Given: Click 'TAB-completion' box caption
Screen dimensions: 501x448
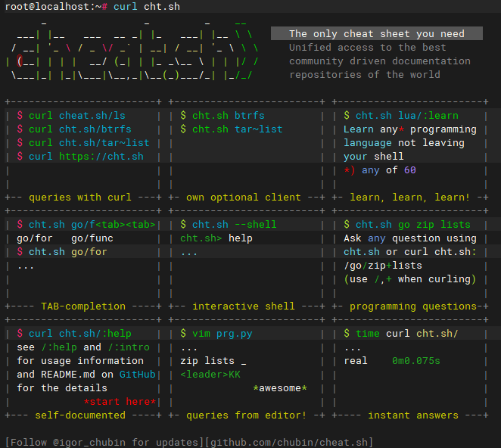Looking at the screenshot, I should point(83,306).
